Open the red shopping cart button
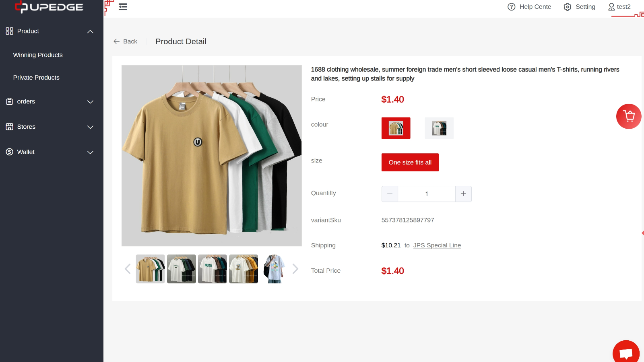This screenshot has width=644, height=362. click(x=628, y=116)
